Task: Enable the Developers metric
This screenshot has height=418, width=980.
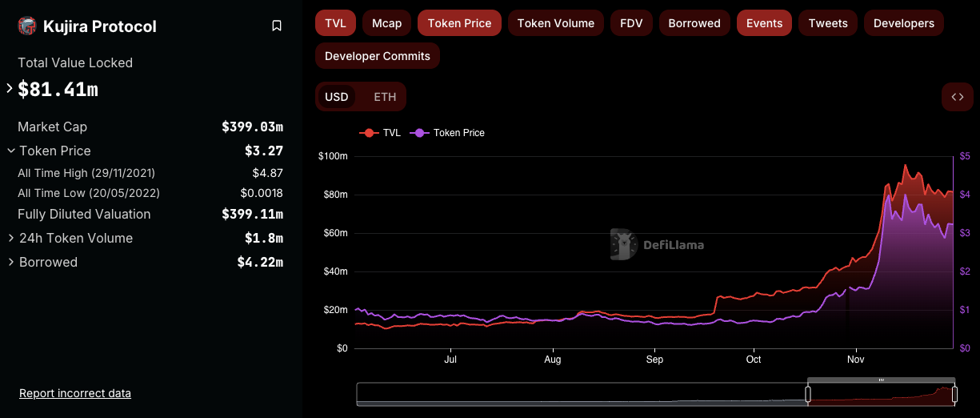Action: [x=904, y=23]
